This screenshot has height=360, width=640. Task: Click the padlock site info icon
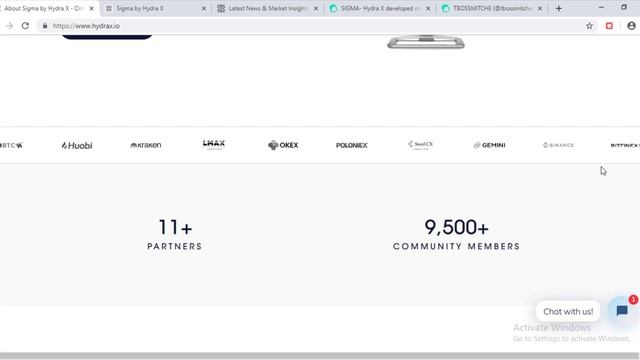pos(45,26)
